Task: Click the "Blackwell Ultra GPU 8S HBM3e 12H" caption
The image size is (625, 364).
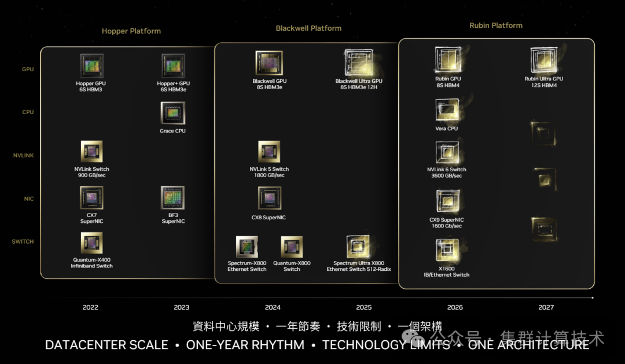Action: click(359, 84)
